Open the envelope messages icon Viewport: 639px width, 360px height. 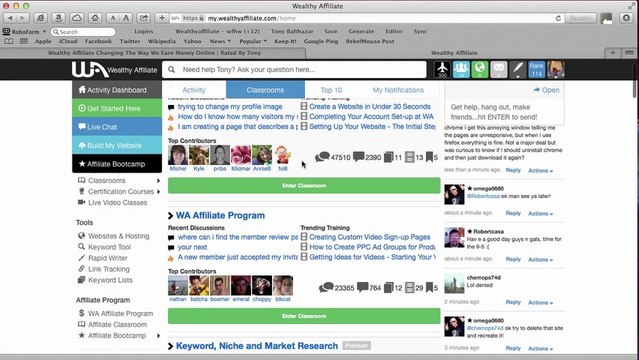pos(498,69)
